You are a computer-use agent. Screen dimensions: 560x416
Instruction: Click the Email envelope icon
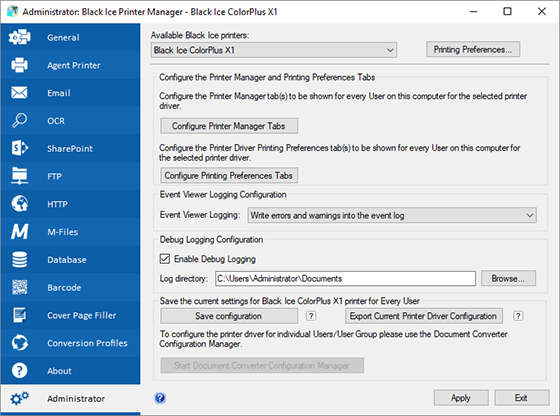[x=19, y=93]
